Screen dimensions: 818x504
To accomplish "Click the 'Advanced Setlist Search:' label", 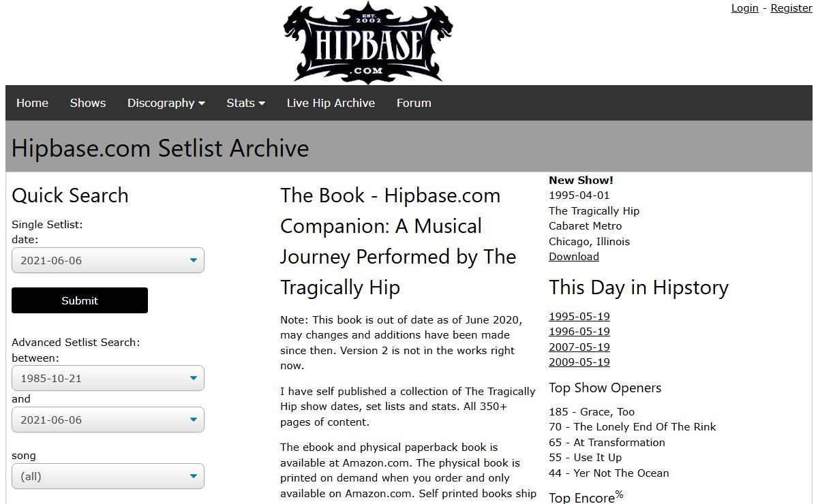I will click(76, 343).
